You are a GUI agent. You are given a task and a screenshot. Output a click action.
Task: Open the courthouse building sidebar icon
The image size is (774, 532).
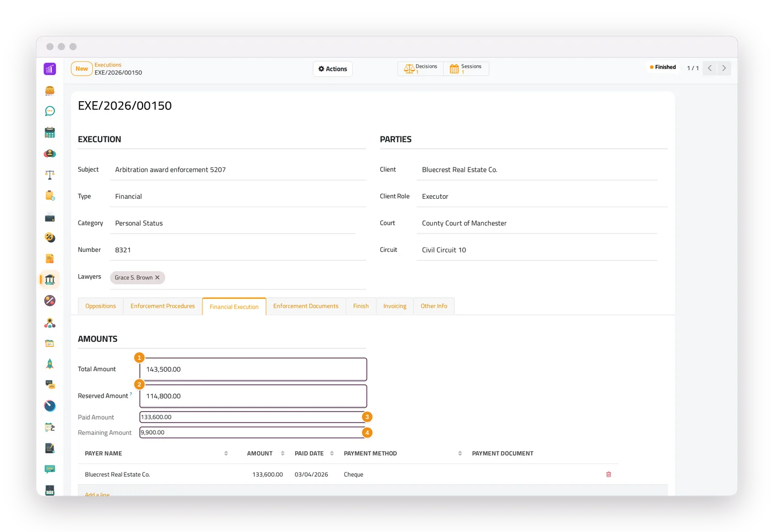pos(50,280)
